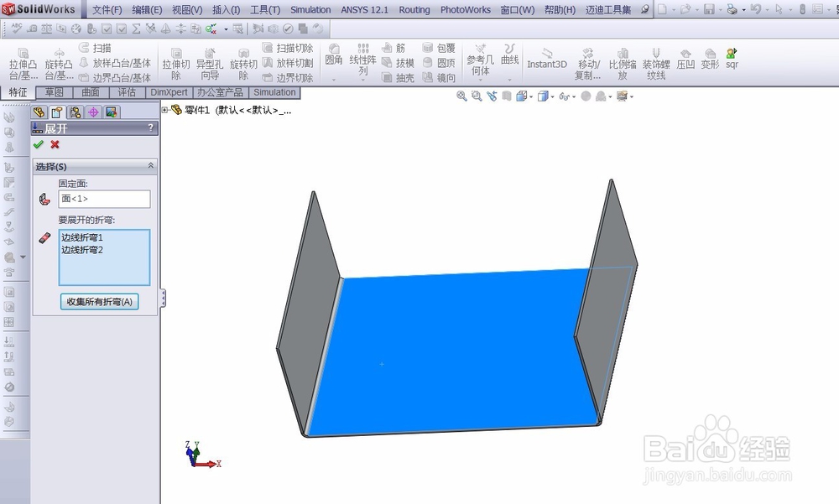
Task: Click the 比例缩放 tool
Action: (623, 64)
